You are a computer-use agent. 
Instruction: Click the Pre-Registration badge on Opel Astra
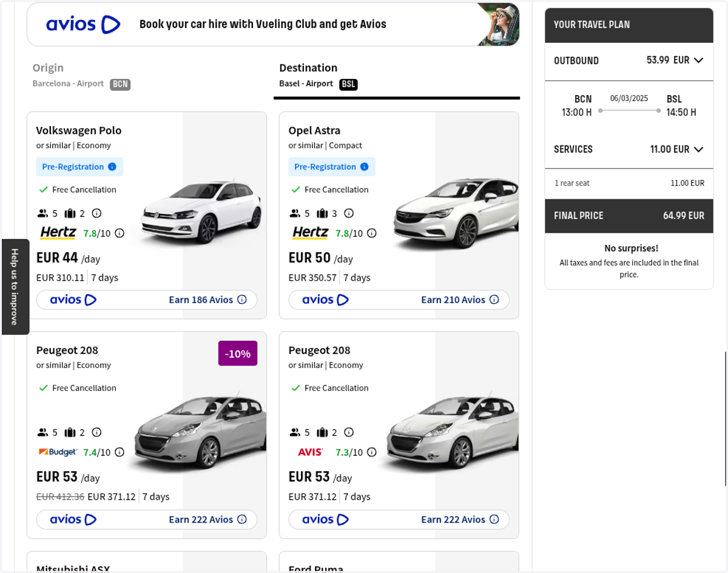pyautogui.click(x=332, y=167)
